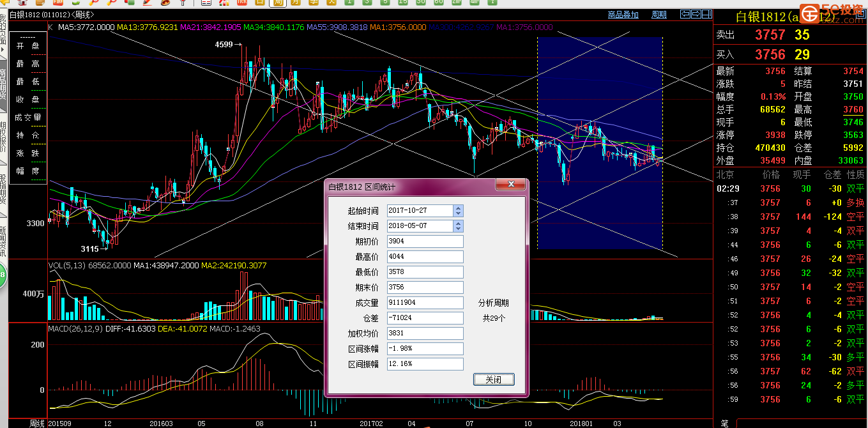Viewport: 868px width, 428px height.
Task: Open the 商品叠加 link above the chart
Action: tap(623, 15)
